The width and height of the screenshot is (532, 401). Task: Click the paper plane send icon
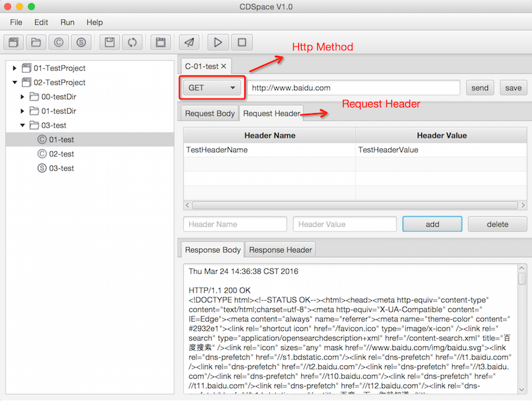coord(189,43)
